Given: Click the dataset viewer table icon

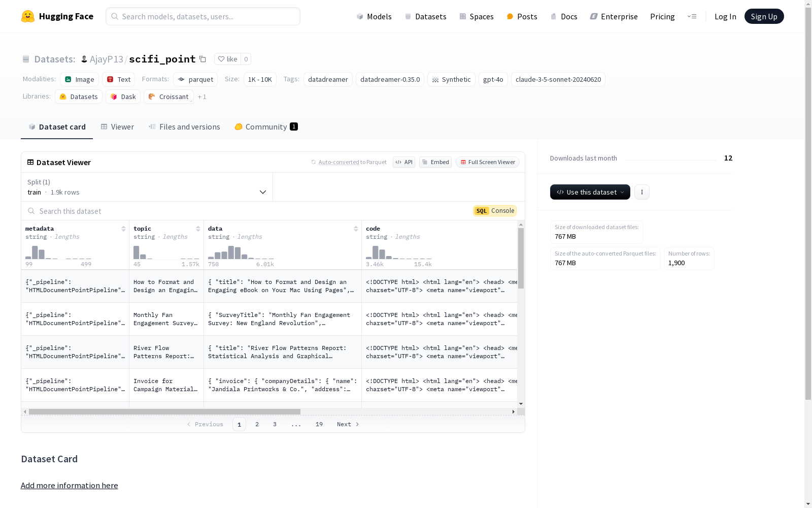Looking at the screenshot, I should [30, 162].
